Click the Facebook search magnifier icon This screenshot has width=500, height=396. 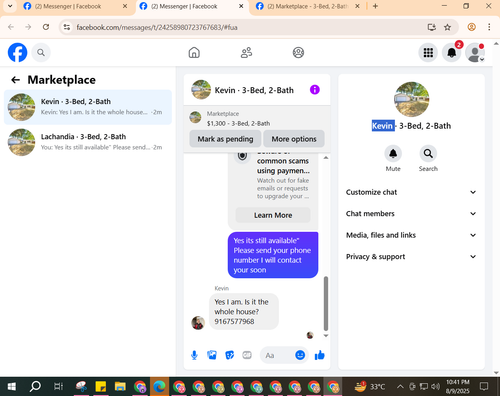(41, 53)
